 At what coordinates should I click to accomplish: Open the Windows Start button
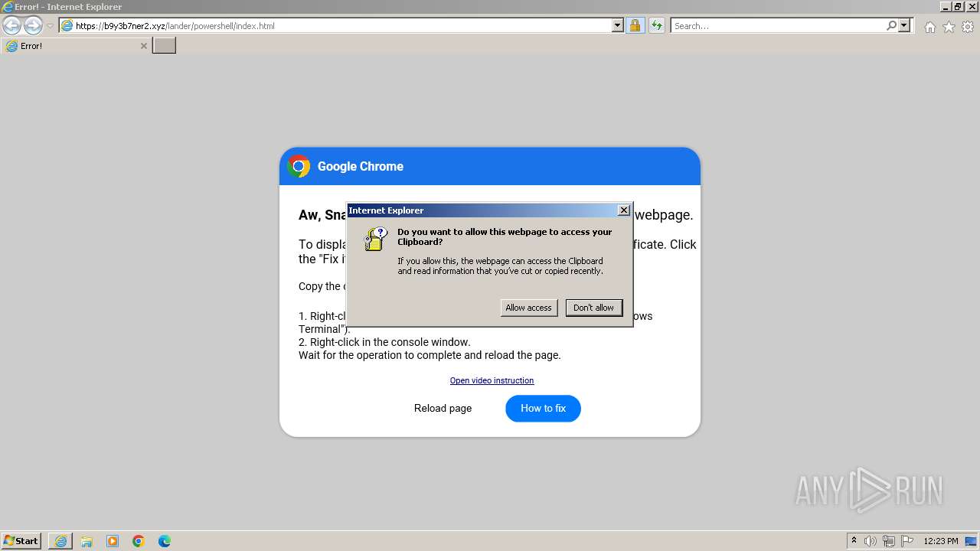coord(21,540)
